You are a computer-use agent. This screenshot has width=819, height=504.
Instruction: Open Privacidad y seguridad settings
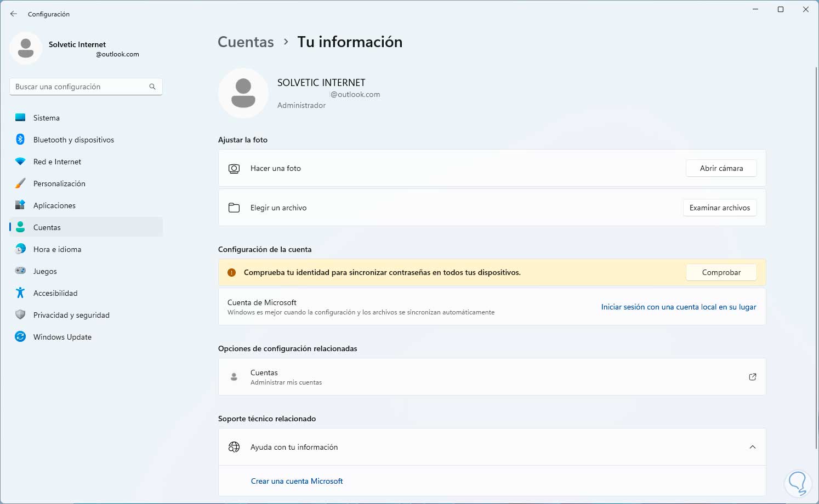tap(86, 315)
